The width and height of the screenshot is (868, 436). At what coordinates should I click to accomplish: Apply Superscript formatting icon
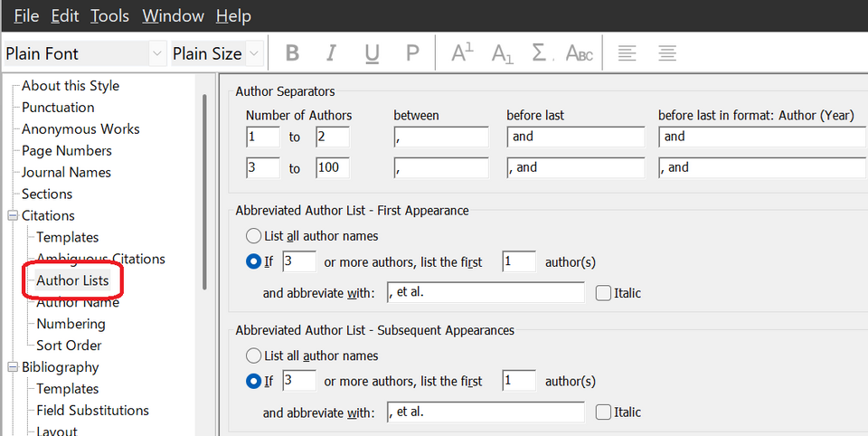(462, 53)
